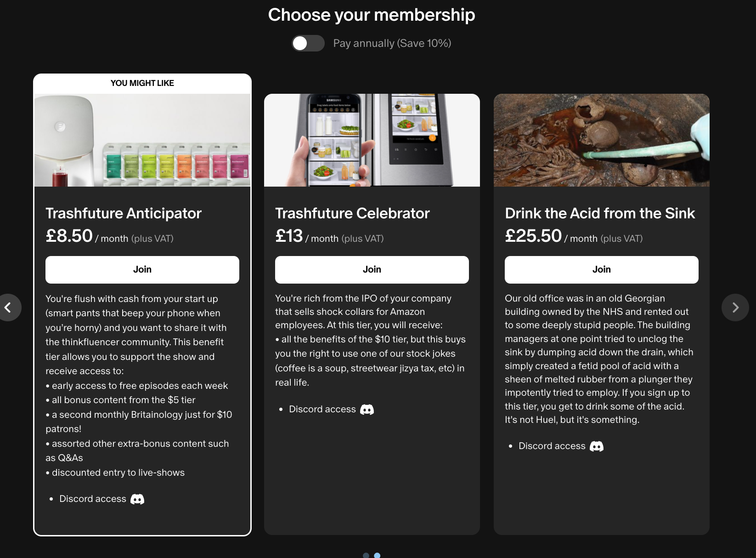The image size is (756, 558).
Task: Go to the previous membership tiers with left arrow
Action: tap(8, 307)
